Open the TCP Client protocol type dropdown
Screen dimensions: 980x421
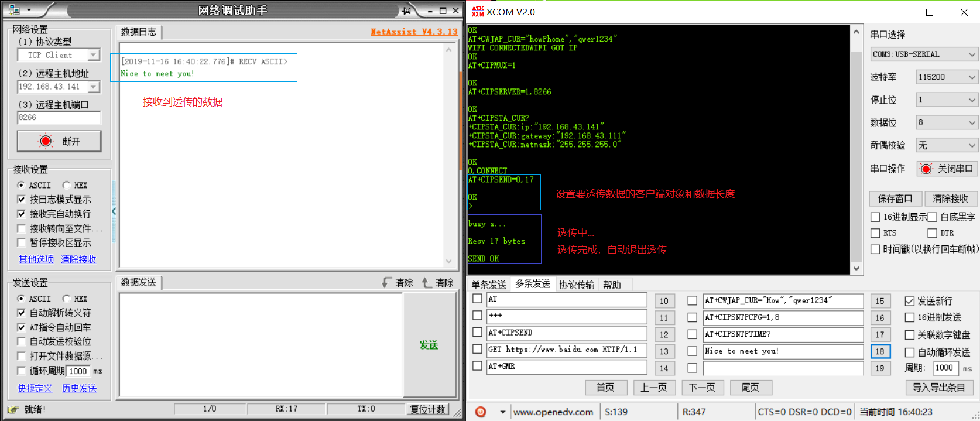[x=93, y=55]
